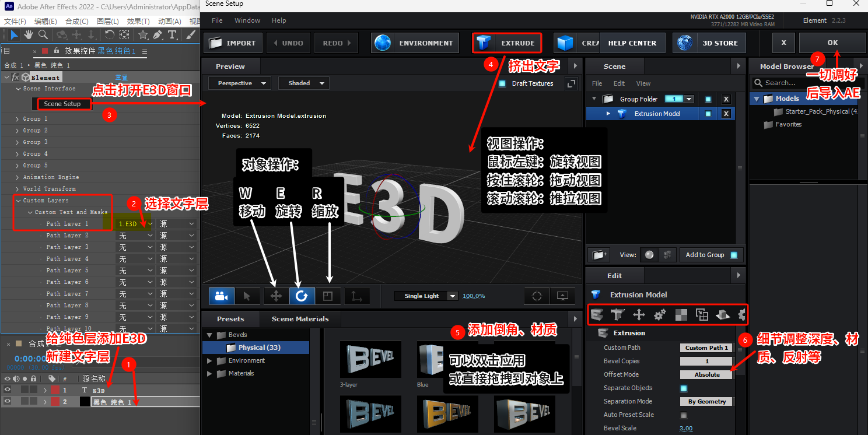Select the star Shape tool in After Effects
This screenshot has height=435, width=868.
[143, 35]
